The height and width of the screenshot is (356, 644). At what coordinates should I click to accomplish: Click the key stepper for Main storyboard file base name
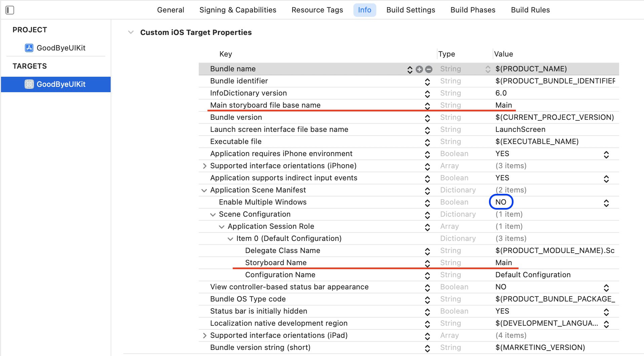[x=427, y=106]
